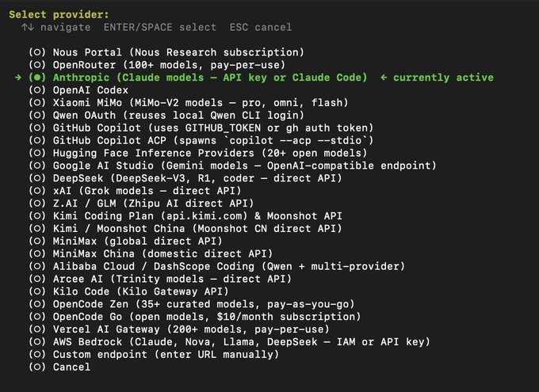Pick the xAI Grok models option

coord(135,191)
